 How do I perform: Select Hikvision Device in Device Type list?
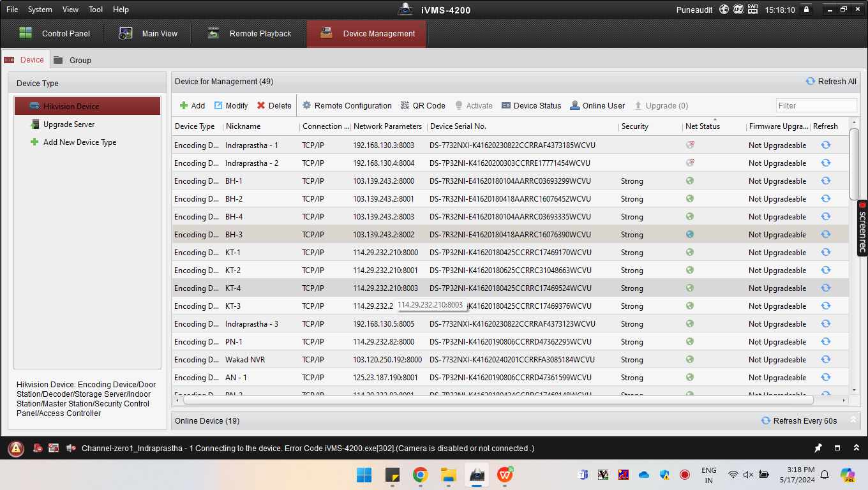point(87,106)
